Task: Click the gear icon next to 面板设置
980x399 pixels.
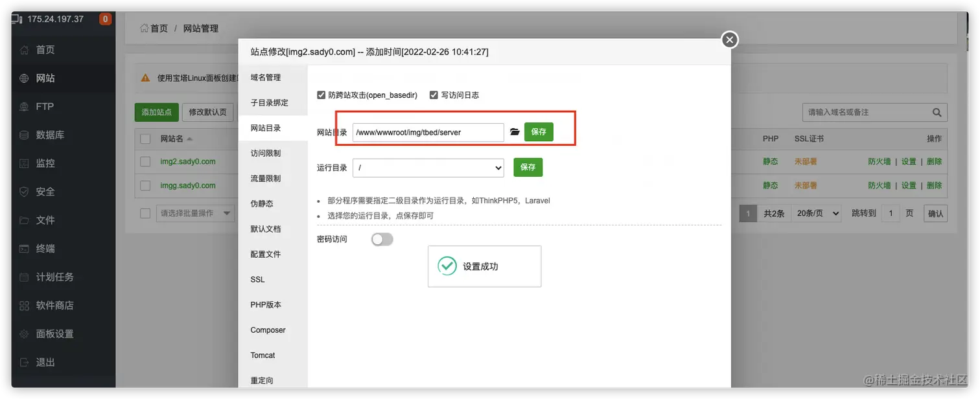Action: 25,334
